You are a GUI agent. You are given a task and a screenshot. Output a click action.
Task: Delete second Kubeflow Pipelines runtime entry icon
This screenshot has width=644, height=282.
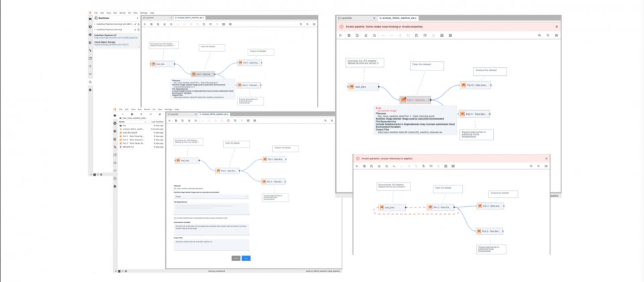click(138, 30)
